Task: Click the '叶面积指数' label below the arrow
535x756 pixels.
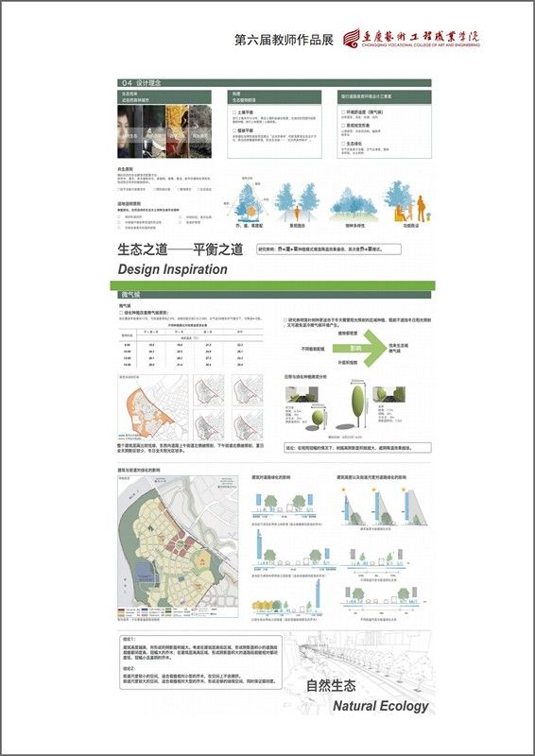Action: click(x=347, y=362)
